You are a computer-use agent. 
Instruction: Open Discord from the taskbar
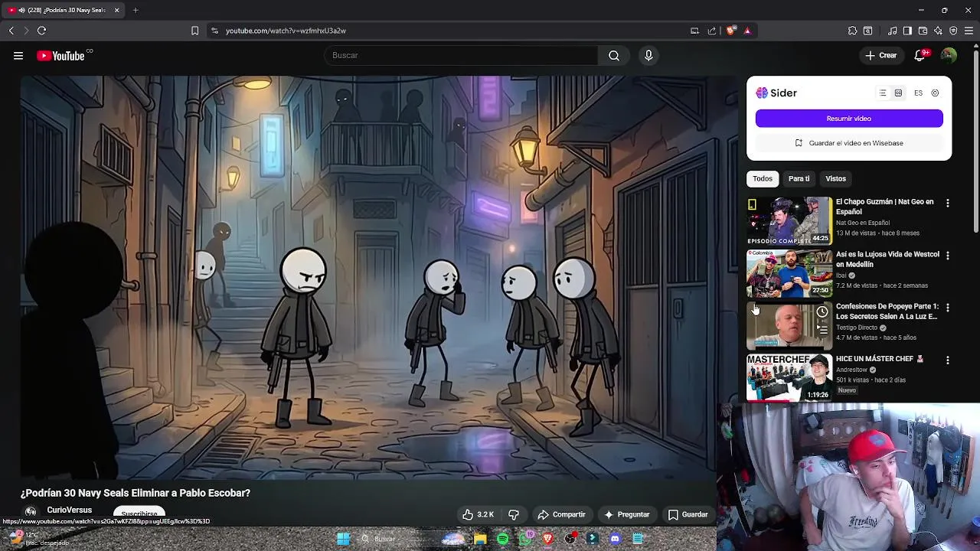pos(615,539)
